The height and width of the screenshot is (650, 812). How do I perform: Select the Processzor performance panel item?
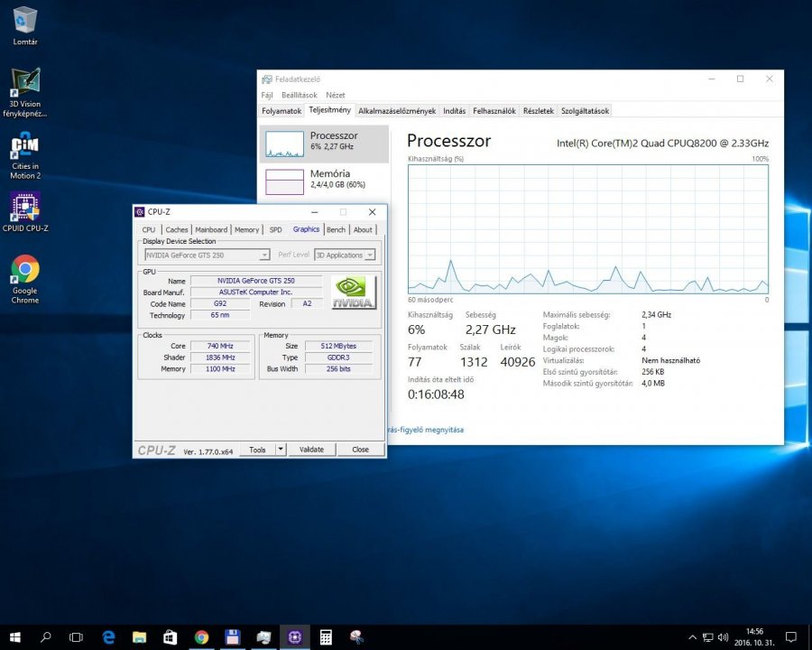pos(324,144)
